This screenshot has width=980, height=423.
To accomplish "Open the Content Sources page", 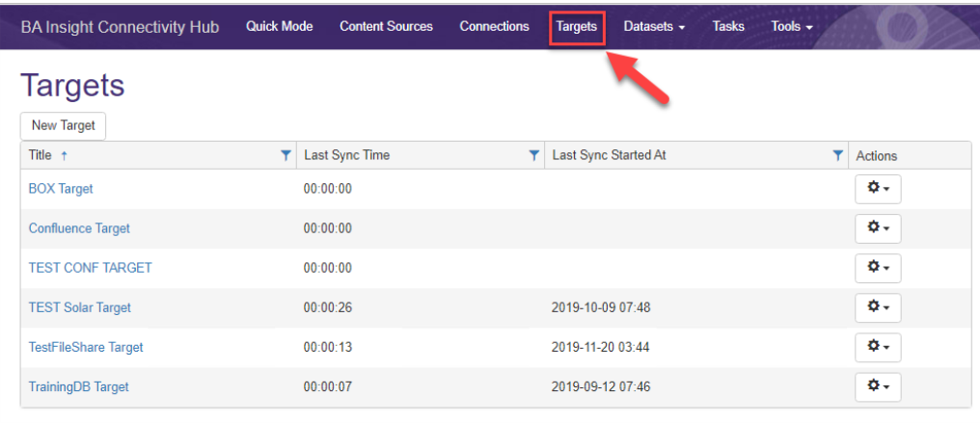I will point(386,27).
